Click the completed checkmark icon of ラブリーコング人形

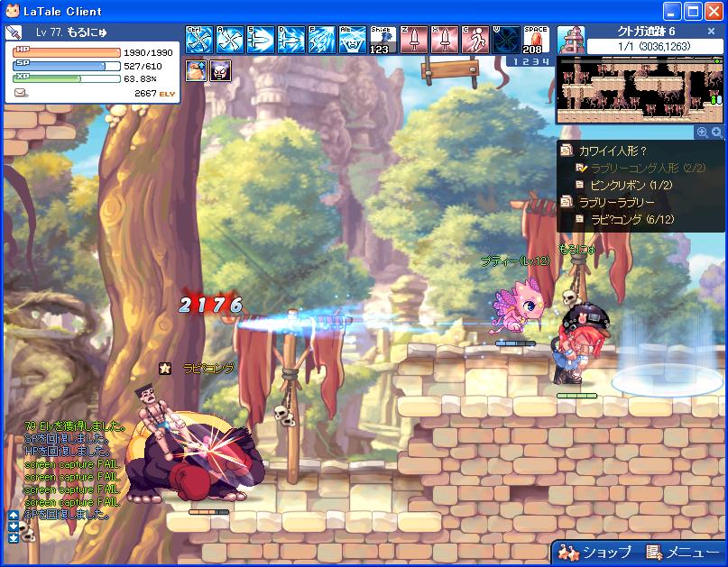point(581,168)
